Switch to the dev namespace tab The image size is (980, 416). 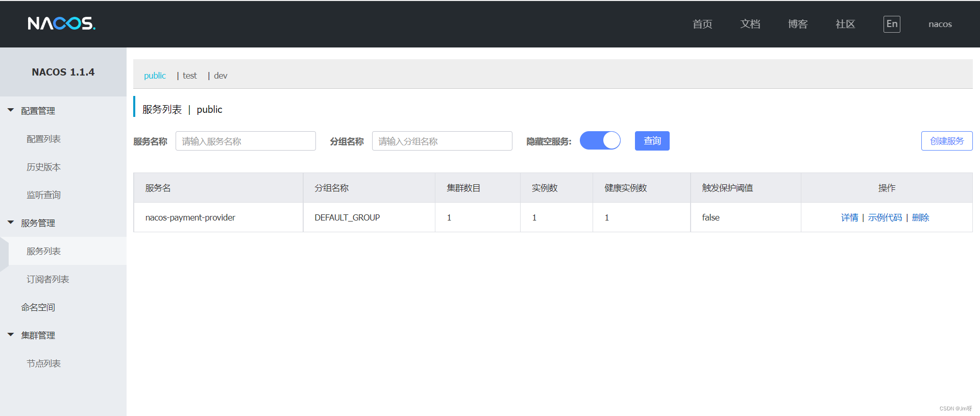point(220,76)
